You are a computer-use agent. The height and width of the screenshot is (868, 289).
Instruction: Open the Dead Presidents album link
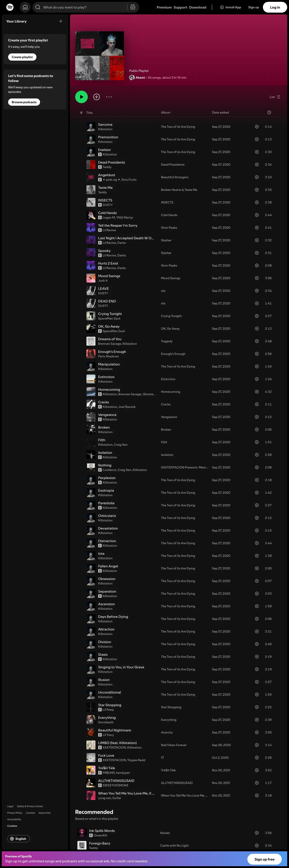click(173, 164)
